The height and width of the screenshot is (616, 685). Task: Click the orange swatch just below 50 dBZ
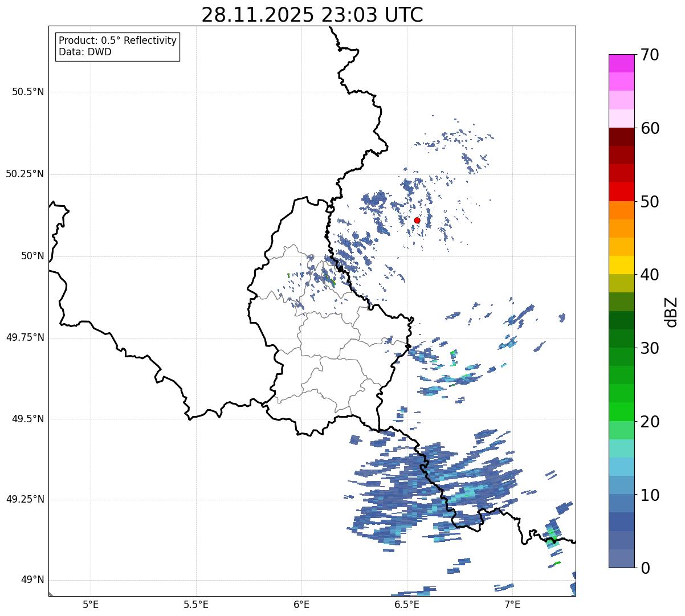(x=621, y=210)
